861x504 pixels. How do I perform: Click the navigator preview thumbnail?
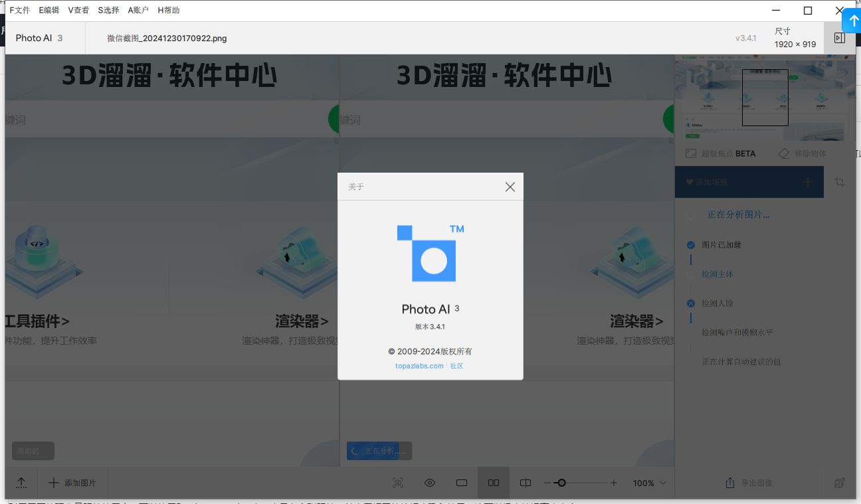(x=764, y=98)
